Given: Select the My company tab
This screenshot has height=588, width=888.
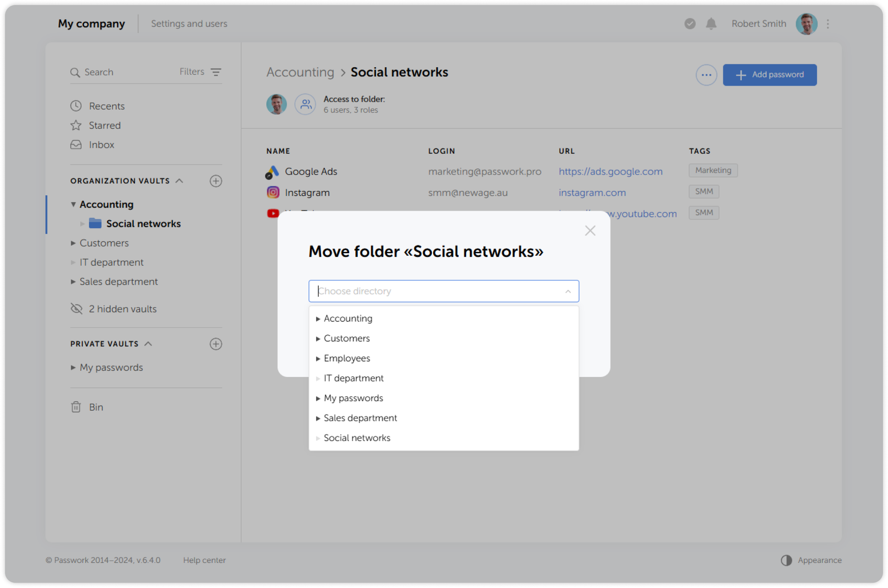Looking at the screenshot, I should tap(91, 24).
